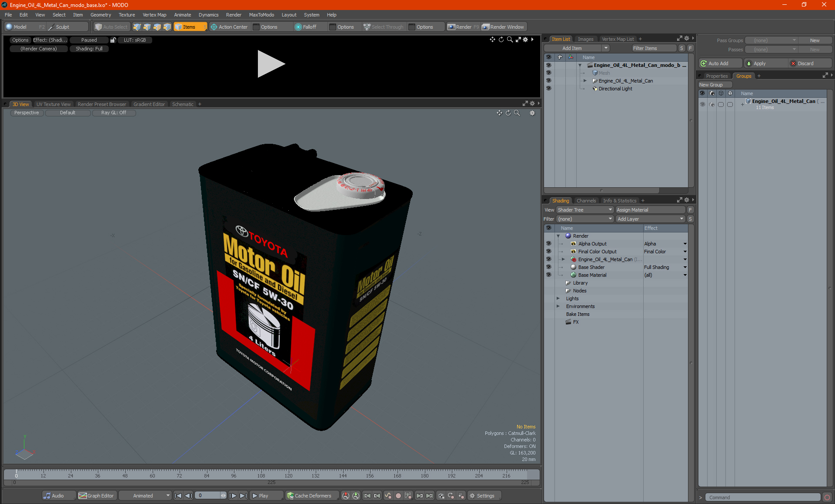Open Pass Groups (none) dropdown
This screenshot has height=504, width=835.
click(x=771, y=40)
